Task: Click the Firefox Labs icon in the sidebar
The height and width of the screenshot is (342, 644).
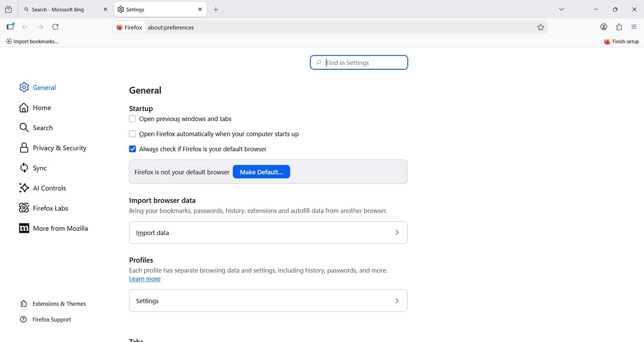Action: pos(24,208)
